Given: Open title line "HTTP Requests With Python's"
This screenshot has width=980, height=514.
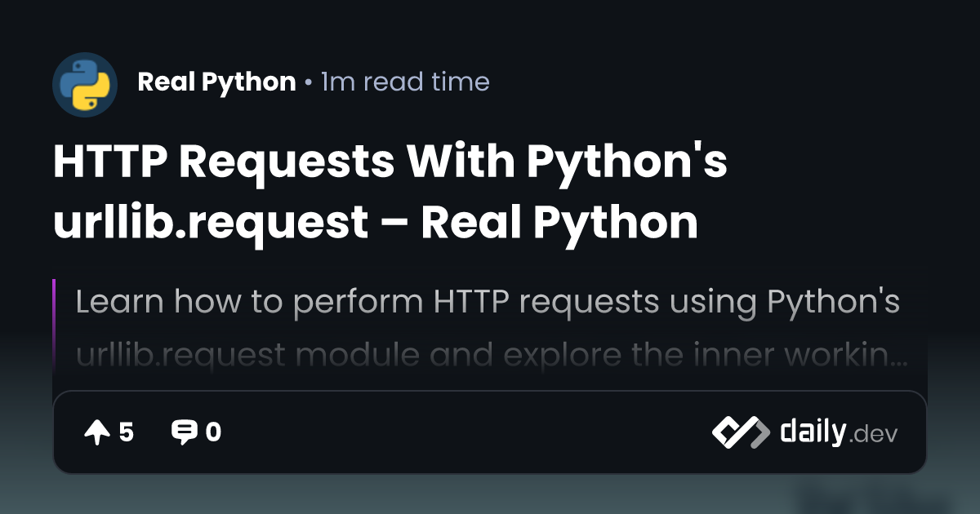Looking at the screenshot, I should click(x=390, y=162).
